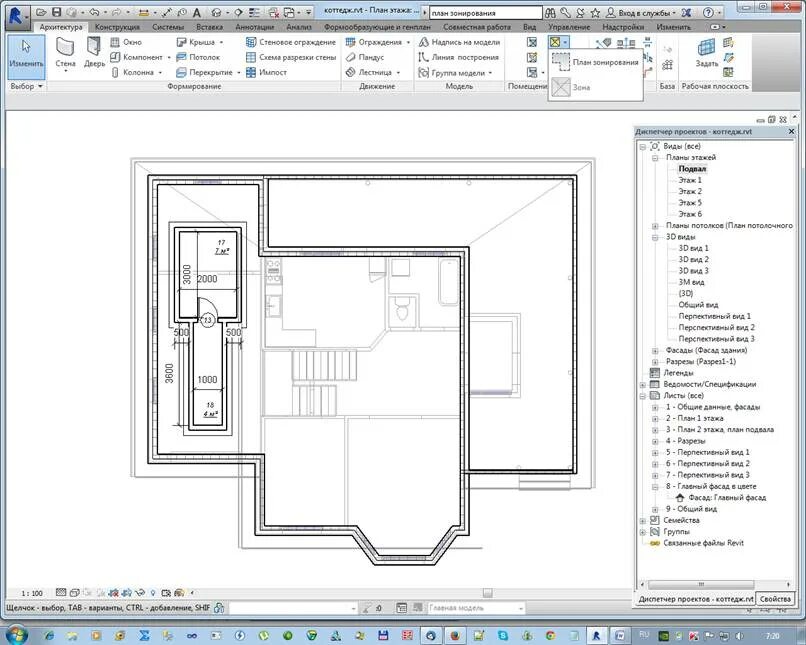The image size is (806, 645).
Task: Open the Совместная работа tab
Action: tap(477, 27)
